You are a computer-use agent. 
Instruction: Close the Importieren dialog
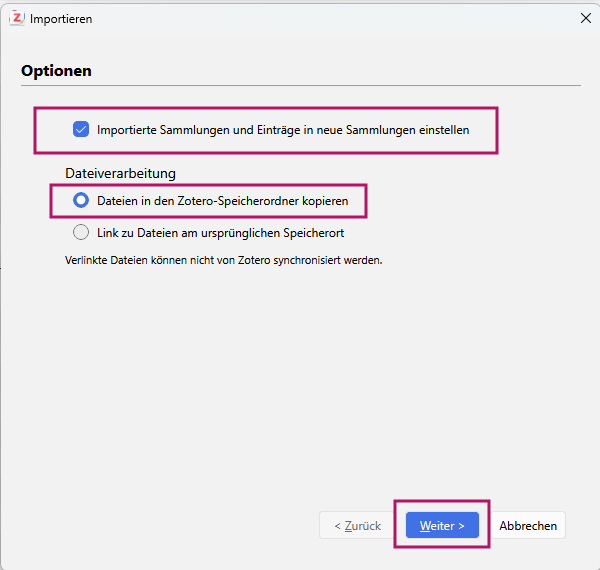(x=585, y=18)
